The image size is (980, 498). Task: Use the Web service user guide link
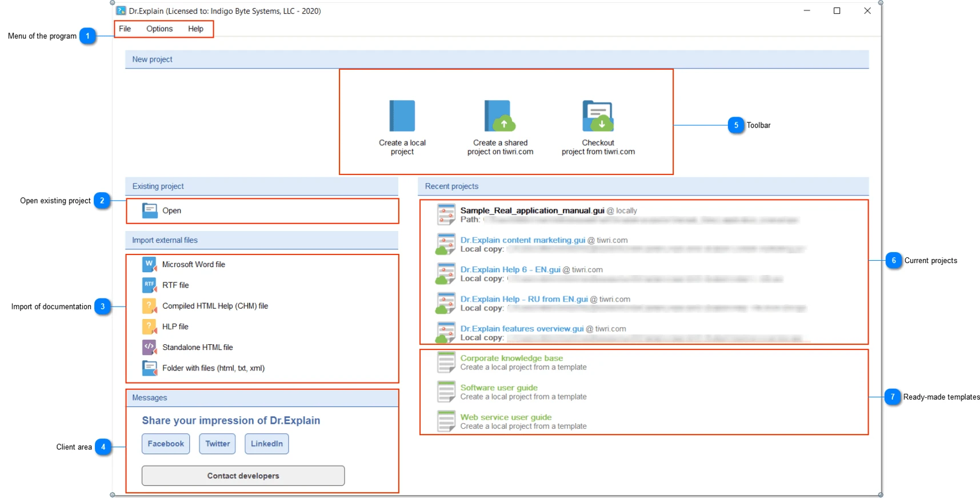click(506, 417)
